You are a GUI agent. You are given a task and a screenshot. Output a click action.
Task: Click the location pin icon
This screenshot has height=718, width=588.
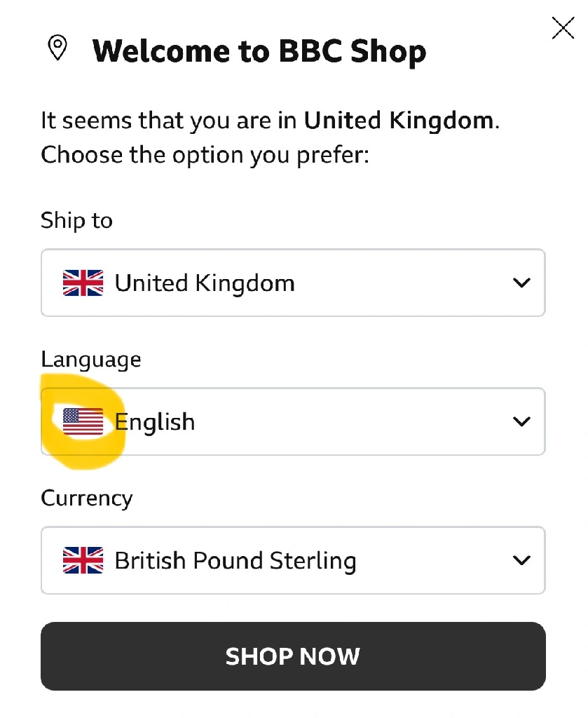point(57,49)
